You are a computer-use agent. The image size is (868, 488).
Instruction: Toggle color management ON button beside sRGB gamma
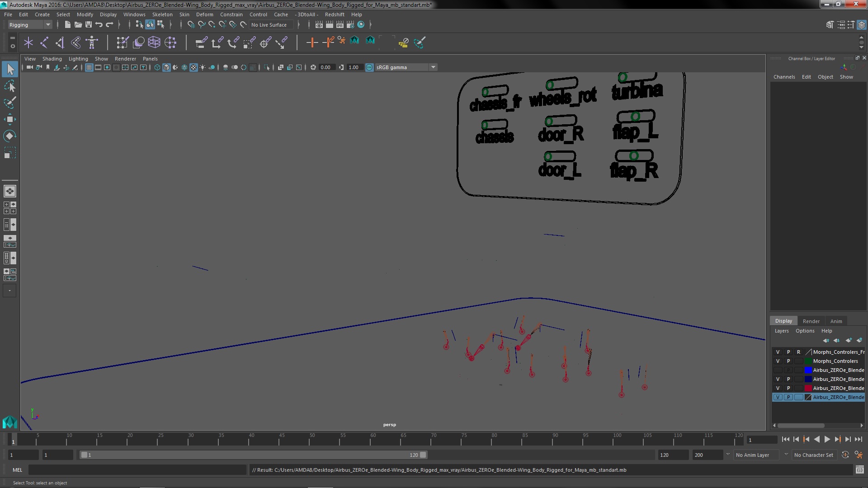pyautogui.click(x=369, y=67)
